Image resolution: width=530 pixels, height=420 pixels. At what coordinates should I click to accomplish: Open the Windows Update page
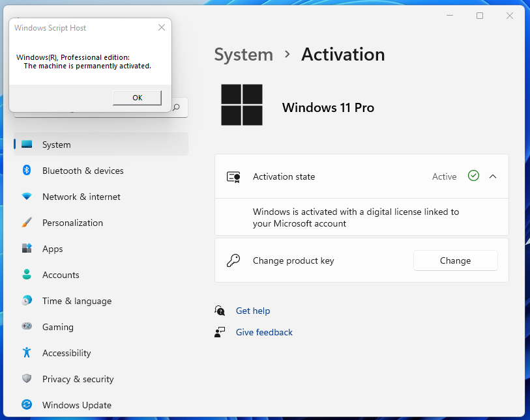101,404
